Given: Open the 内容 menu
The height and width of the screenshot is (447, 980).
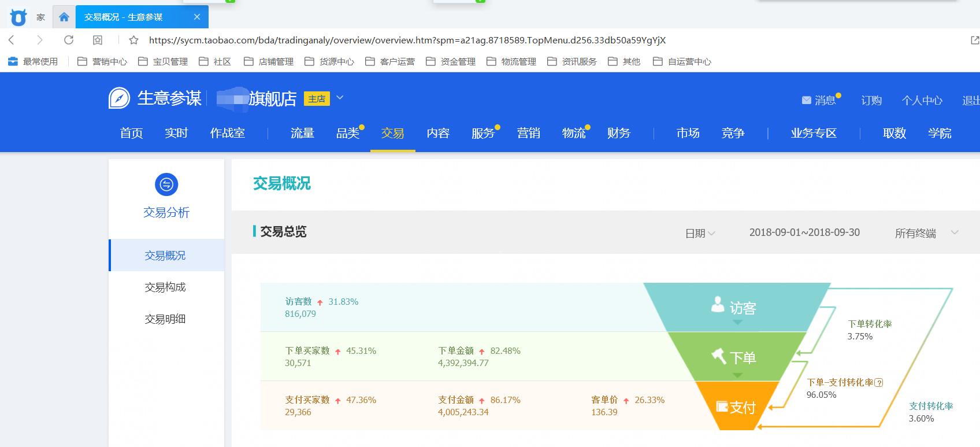Looking at the screenshot, I should point(438,133).
